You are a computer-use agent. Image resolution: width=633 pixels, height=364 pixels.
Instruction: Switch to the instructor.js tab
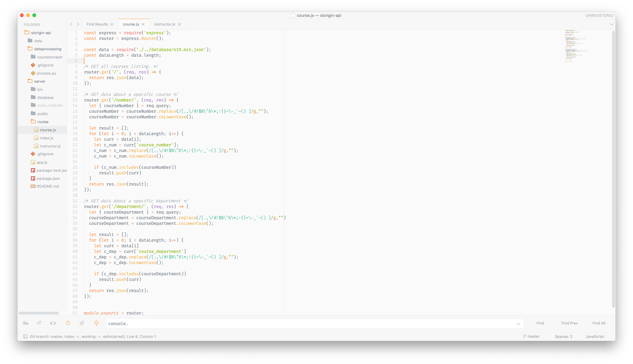point(164,24)
